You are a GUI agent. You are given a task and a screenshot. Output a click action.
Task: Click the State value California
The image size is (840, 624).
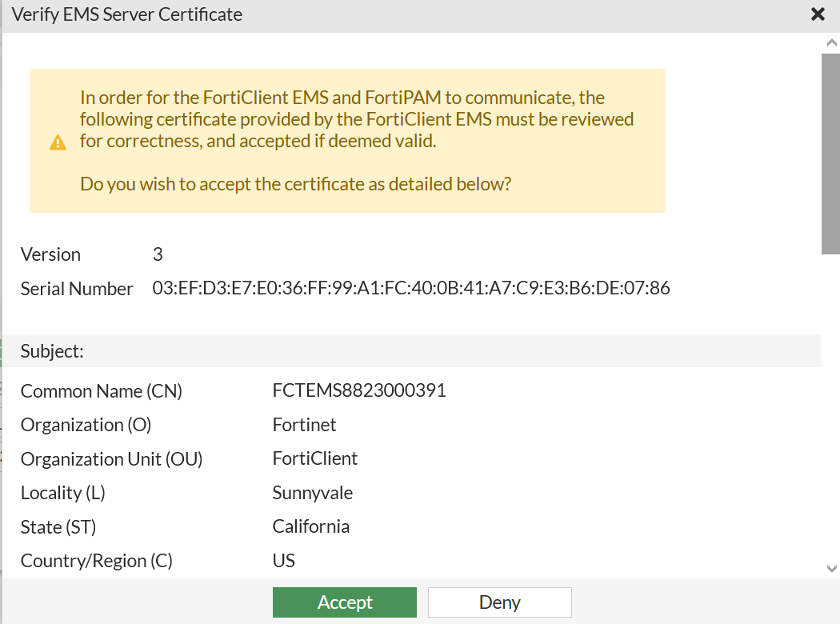tap(310, 526)
